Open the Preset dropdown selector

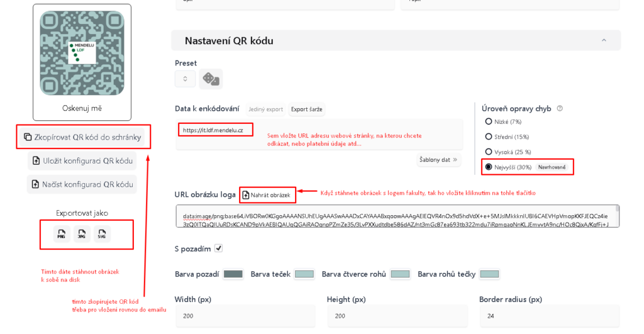point(186,79)
